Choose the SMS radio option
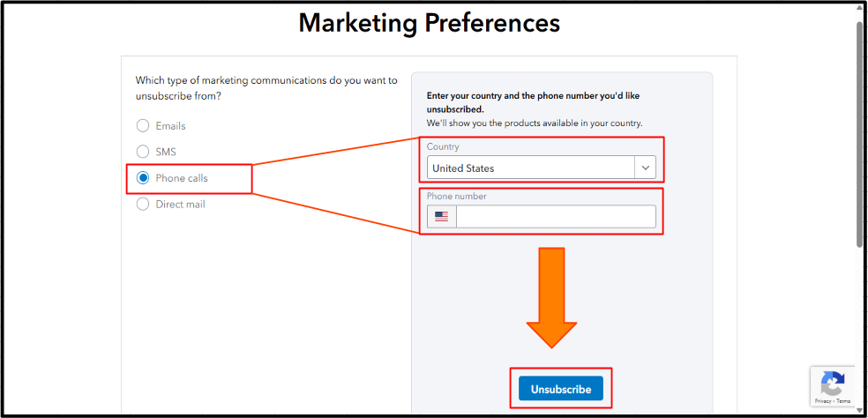 coord(143,152)
